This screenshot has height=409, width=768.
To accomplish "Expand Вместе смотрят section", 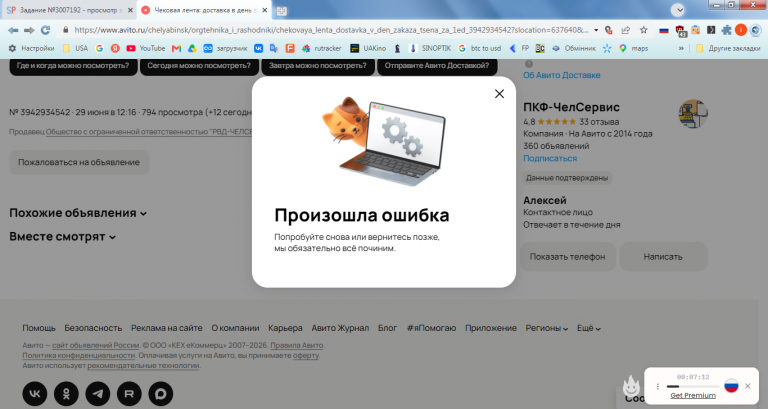I will pyautogui.click(x=63, y=237).
